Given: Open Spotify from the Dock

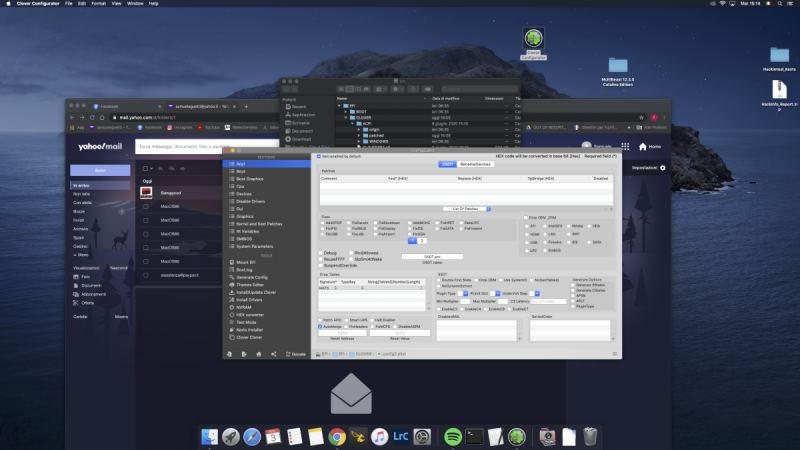Looking at the screenshot, I should (451, 436).
